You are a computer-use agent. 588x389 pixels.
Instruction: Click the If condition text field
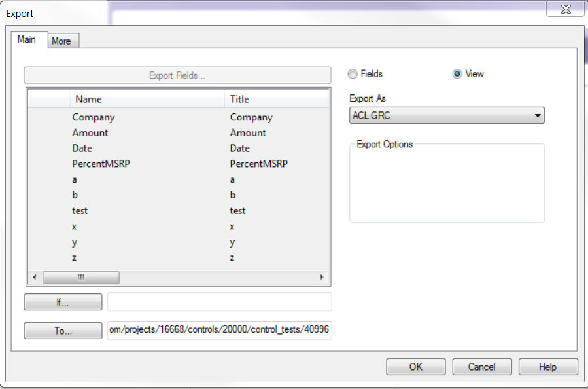coord(219,302)
